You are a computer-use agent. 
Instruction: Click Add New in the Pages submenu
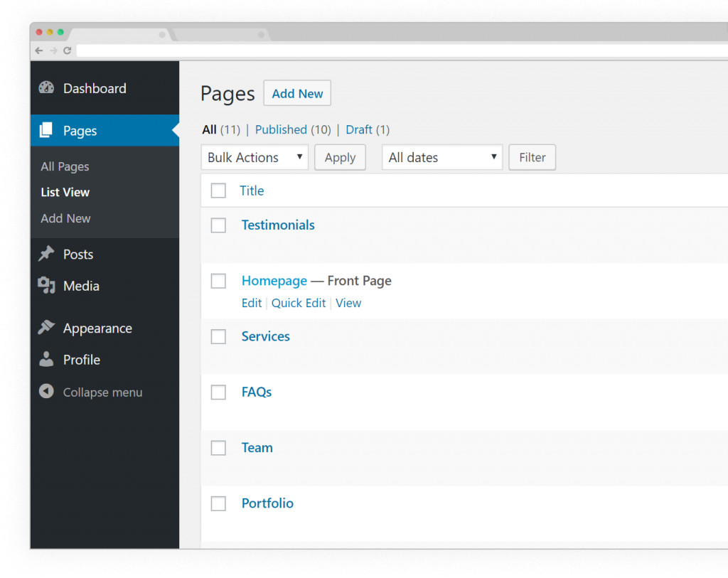click(65, 218)
